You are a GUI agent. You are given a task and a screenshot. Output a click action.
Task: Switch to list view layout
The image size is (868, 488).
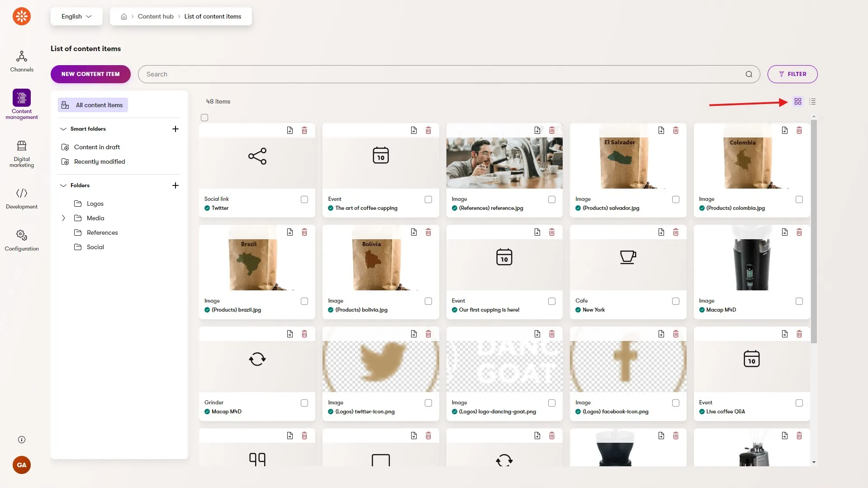[812, 102]
